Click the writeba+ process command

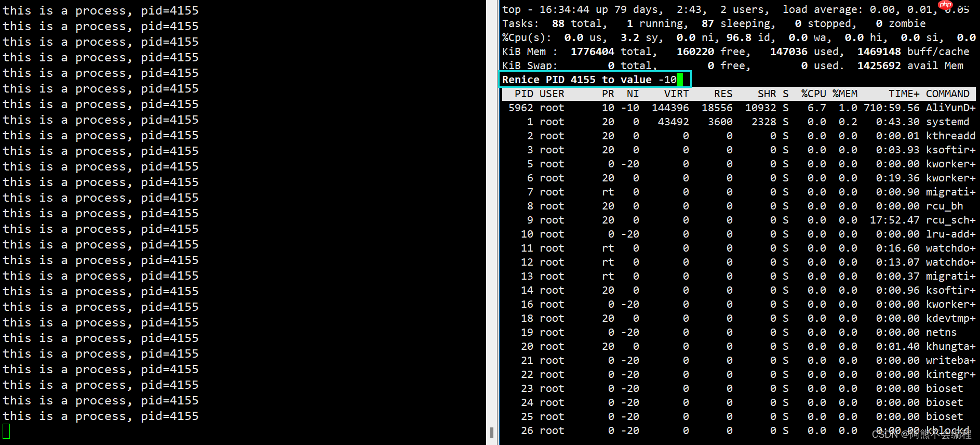[951, 360]
